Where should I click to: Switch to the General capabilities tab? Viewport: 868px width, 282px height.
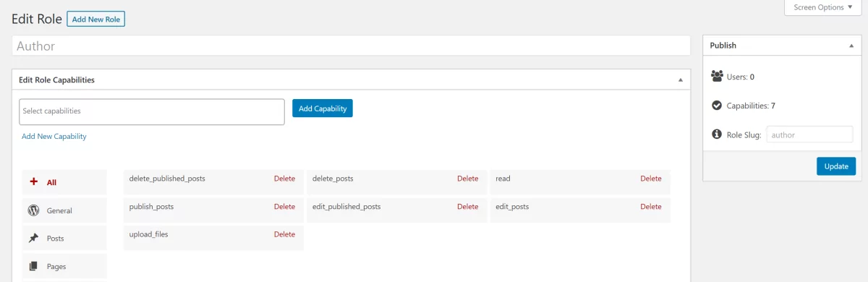(64, 210)
